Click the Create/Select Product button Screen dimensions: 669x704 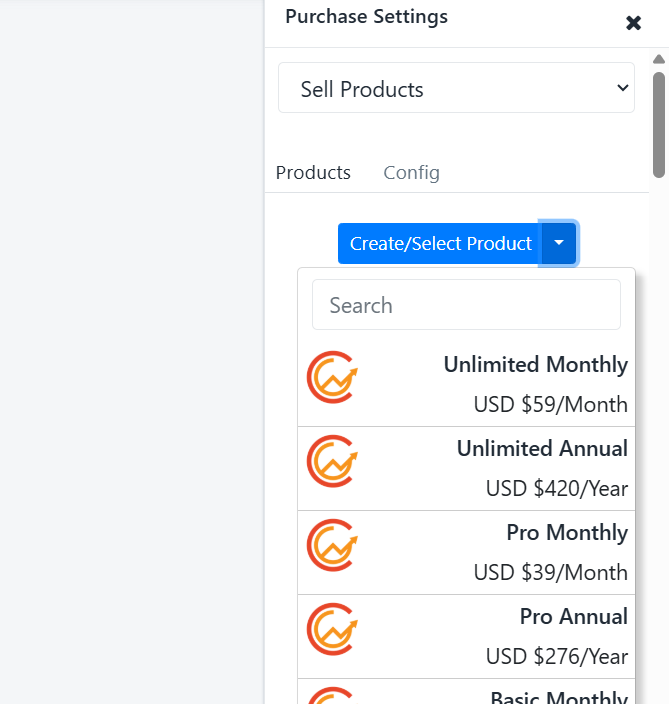click(440, 243)
